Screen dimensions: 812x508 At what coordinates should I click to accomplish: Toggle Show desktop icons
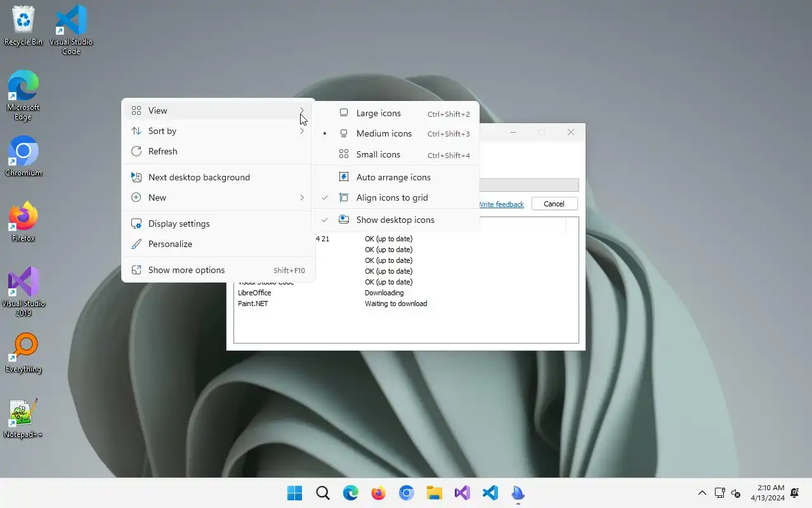[x=396, y=220]
